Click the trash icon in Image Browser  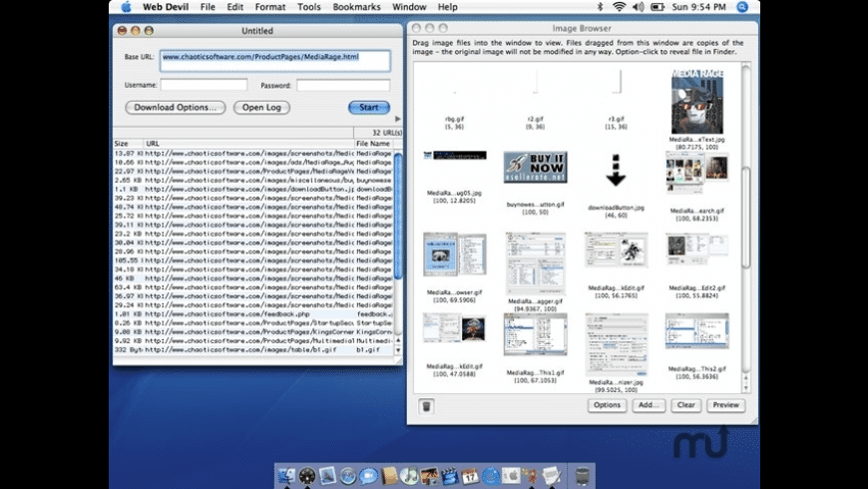(x=426, y=406)
